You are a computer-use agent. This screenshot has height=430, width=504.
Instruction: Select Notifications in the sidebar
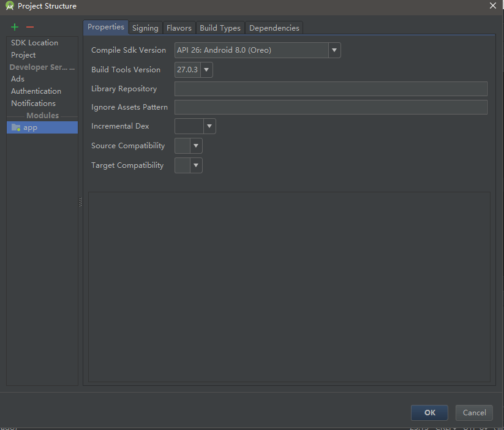(42, 104)
